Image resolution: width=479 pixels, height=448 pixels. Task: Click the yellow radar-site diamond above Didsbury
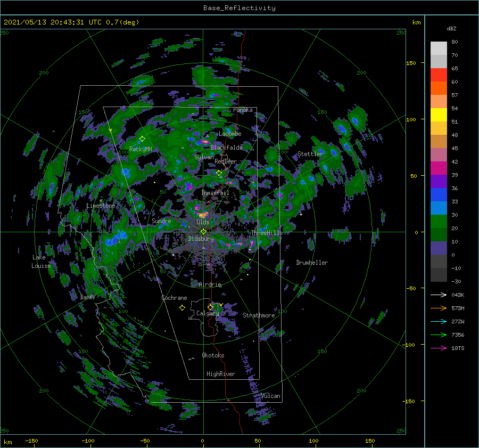click(203, 232)
